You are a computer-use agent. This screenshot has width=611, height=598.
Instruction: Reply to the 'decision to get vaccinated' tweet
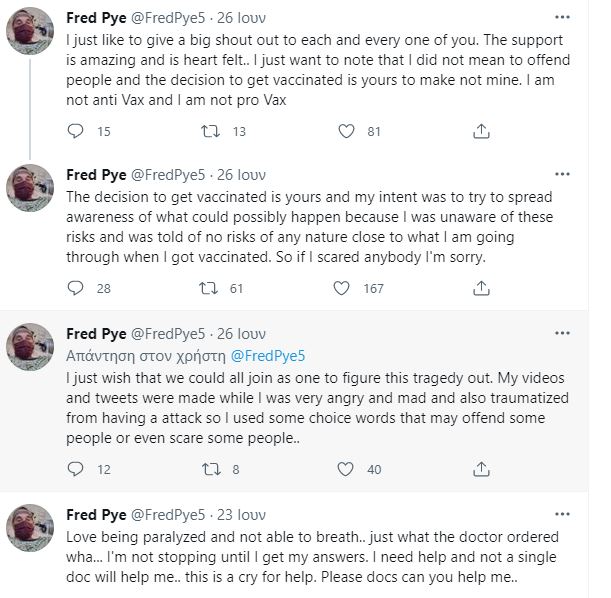coord(75,288)
